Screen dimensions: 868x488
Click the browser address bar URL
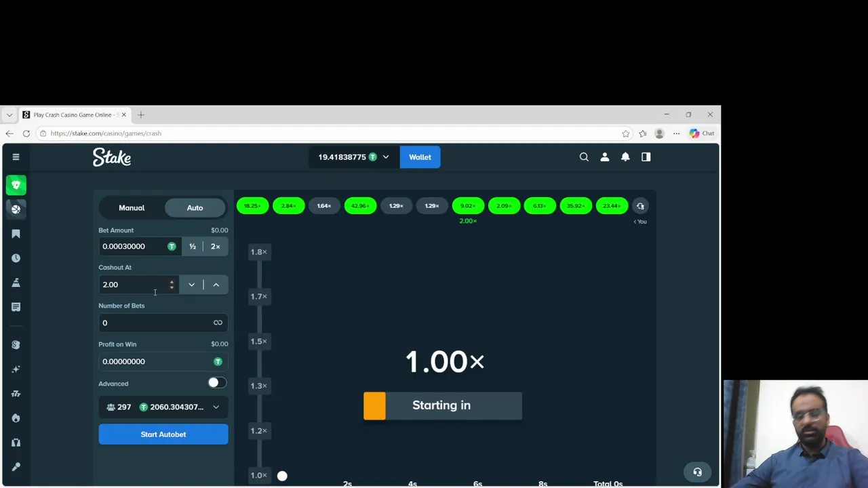pyautogui.click(x=106, y=134)
